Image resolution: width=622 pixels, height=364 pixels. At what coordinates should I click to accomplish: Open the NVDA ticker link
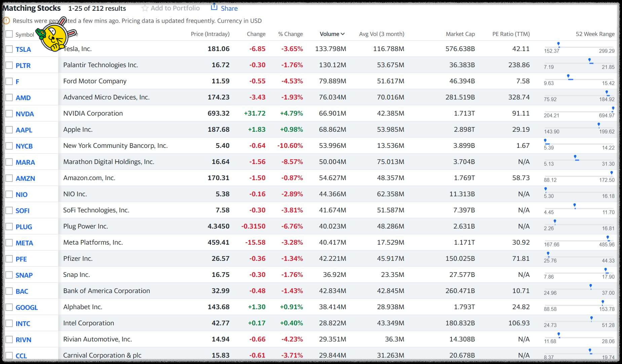point(25,114)
